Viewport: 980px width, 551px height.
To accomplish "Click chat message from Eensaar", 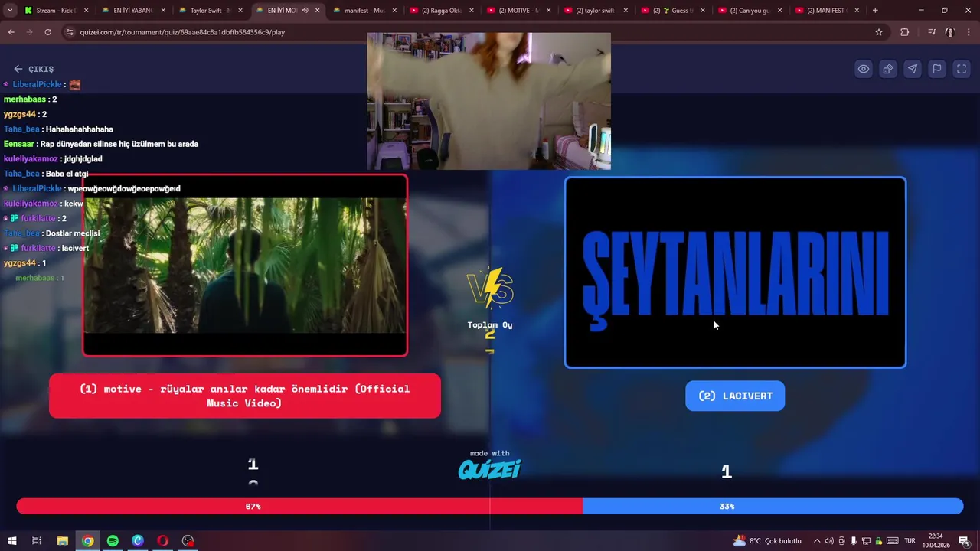I will click(101, 144).
